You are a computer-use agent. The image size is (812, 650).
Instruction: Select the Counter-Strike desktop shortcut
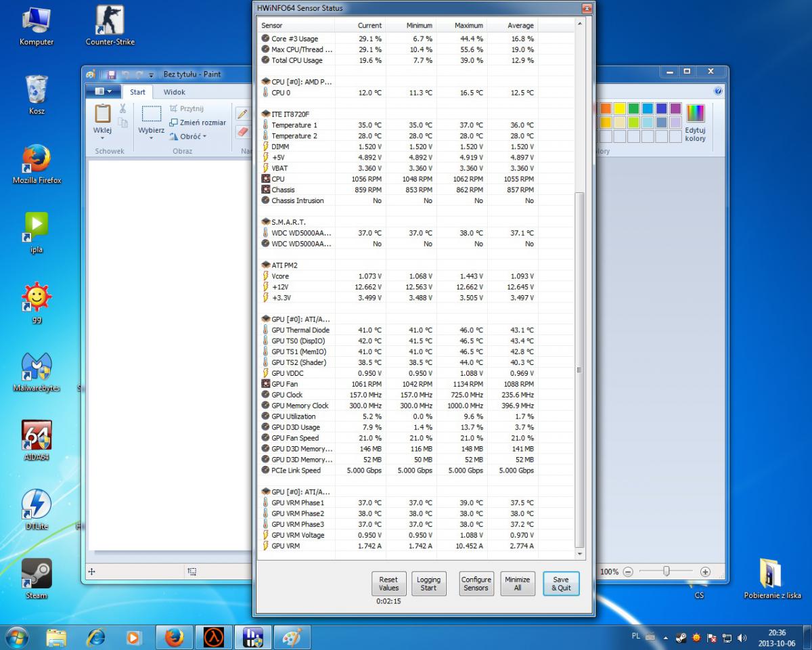point(110,26)
